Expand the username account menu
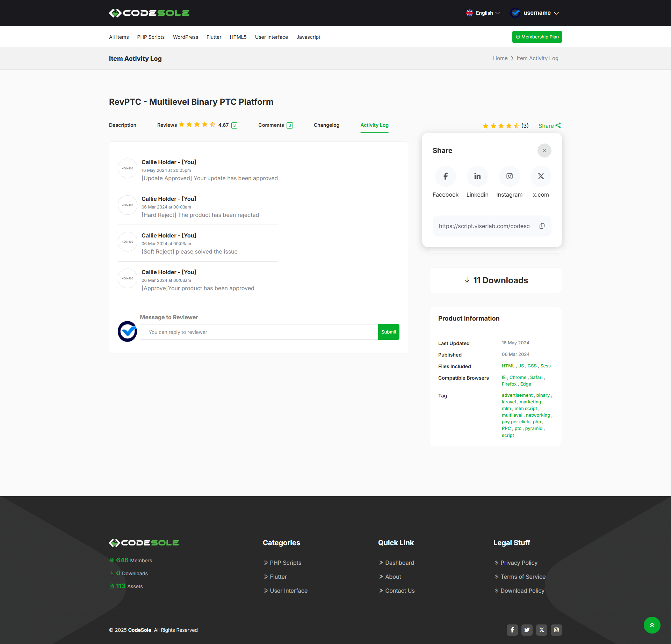 (535, 13)
